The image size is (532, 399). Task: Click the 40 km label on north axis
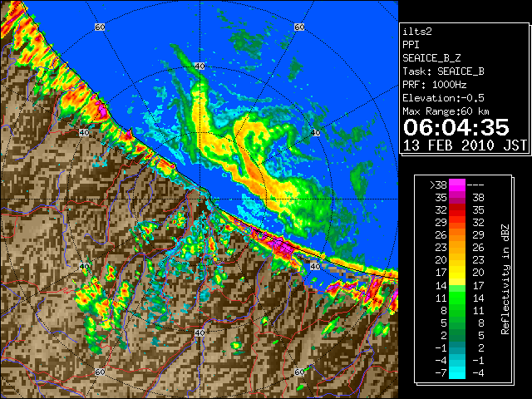point(199,66)
